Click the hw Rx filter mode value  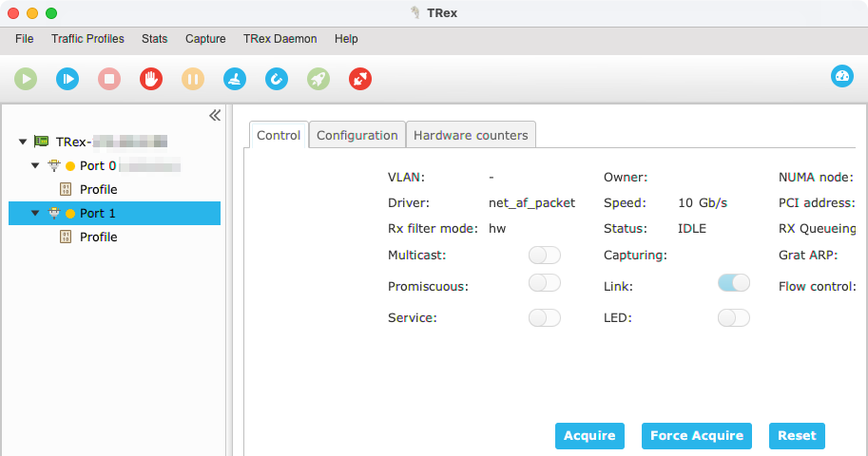pos(497,229)
